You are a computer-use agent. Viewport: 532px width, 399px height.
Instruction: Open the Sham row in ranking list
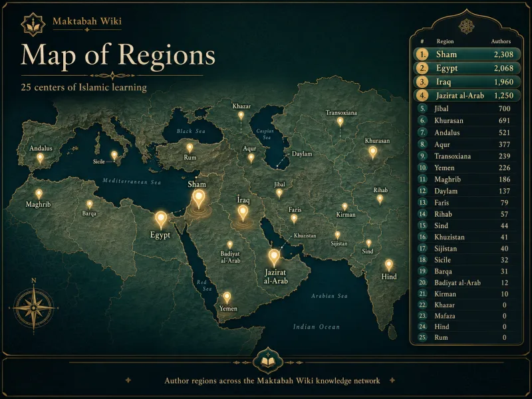pos(467,55)
